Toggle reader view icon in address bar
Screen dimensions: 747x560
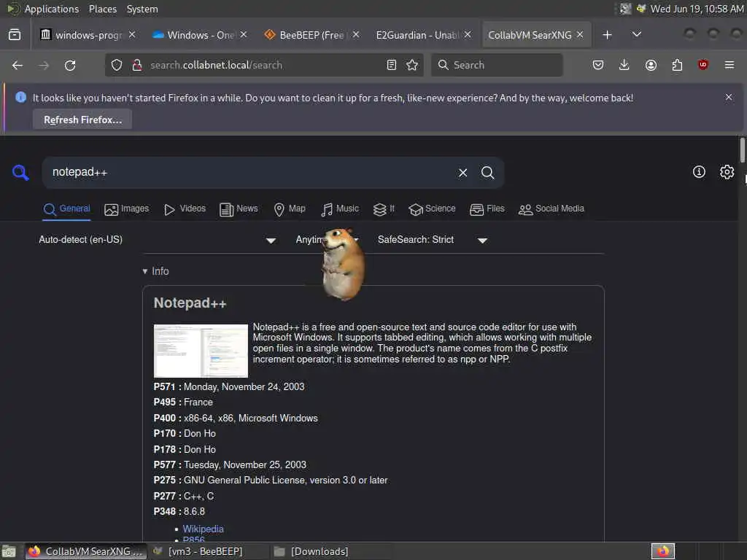(392, 65)
